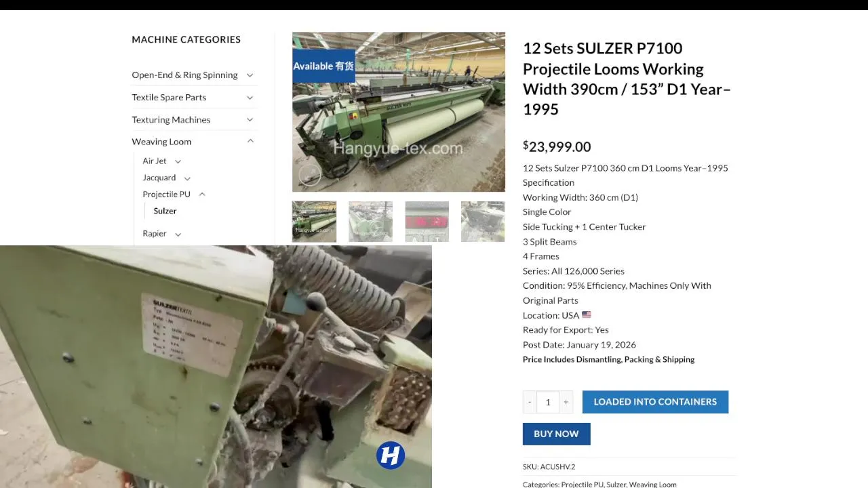Select the third thumbnail with red display

[427, 222]
